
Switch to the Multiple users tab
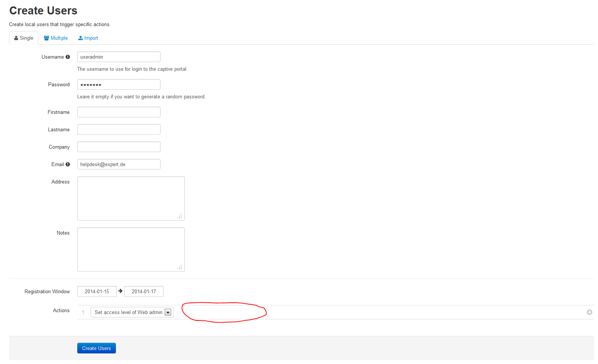[x=56, y=38]
